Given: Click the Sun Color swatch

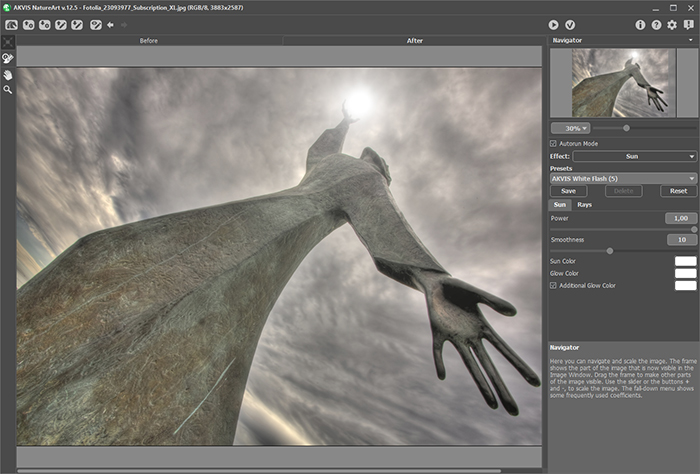Looking at the screenshot, I should pyautogui.click(x=685, y=261).
